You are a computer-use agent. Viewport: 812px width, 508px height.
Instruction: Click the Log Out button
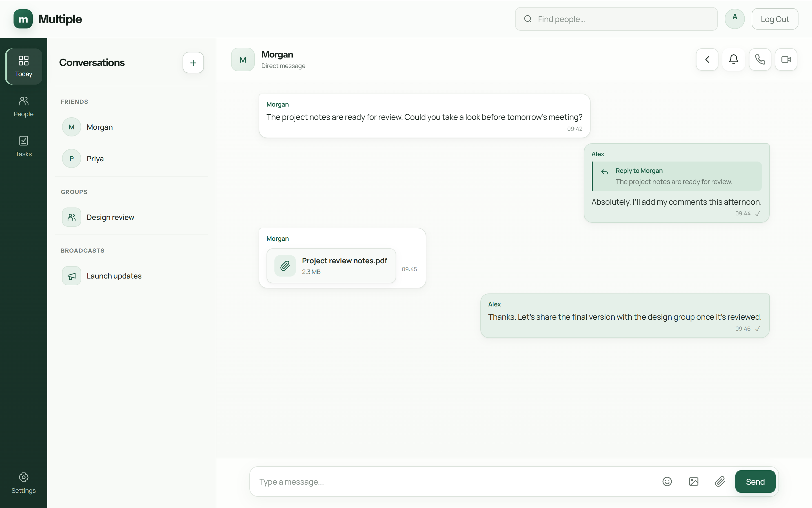click(775, 19)
